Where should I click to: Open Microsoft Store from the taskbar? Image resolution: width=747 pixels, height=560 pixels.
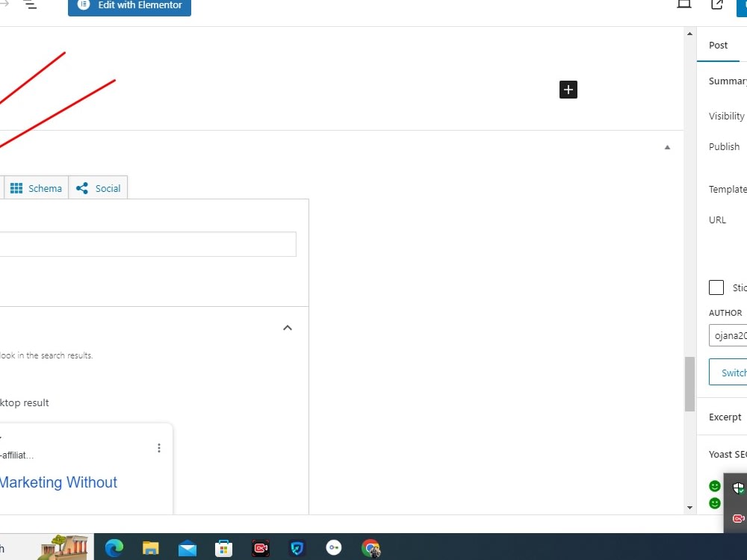point(223,549)
